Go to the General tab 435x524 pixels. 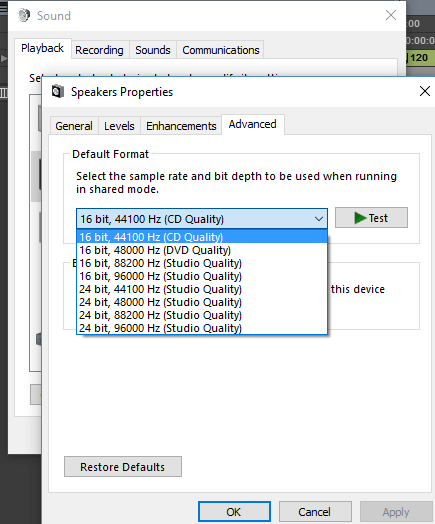coord(74,126)
